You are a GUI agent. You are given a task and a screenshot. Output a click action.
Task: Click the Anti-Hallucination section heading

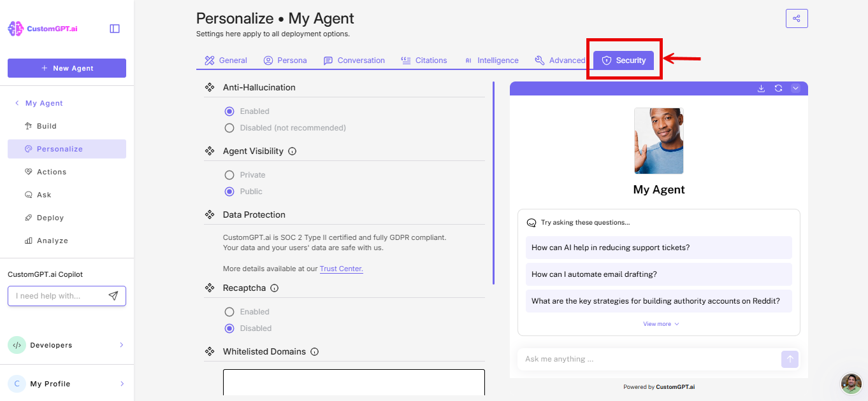[x=259, y=87]
